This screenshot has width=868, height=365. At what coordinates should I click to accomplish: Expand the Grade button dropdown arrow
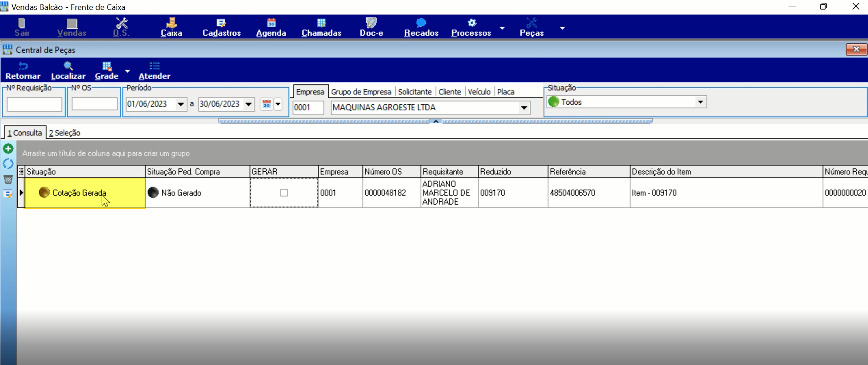127,71
